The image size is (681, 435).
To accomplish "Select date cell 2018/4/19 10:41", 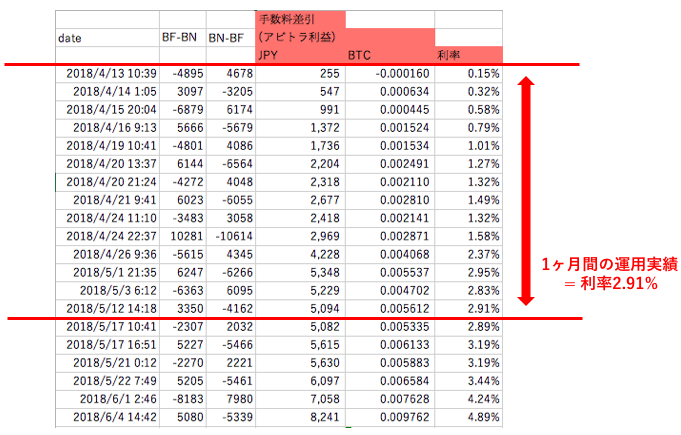I will (107, 146).
